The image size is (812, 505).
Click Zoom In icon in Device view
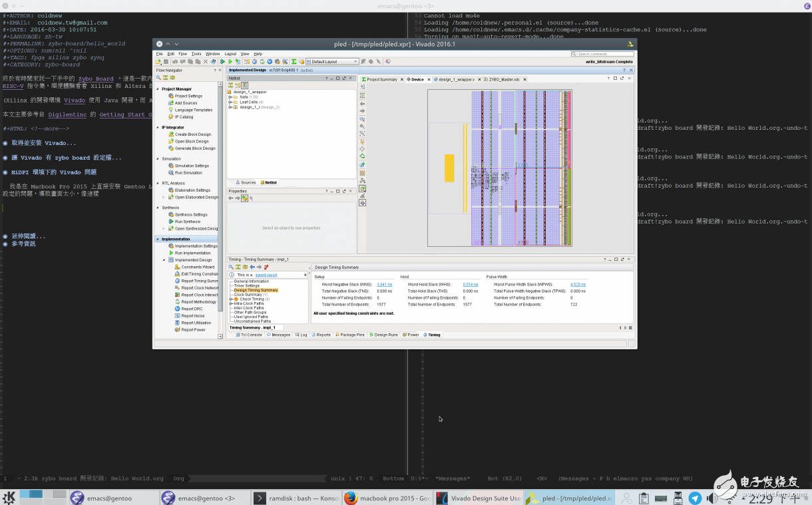(362, 118)
